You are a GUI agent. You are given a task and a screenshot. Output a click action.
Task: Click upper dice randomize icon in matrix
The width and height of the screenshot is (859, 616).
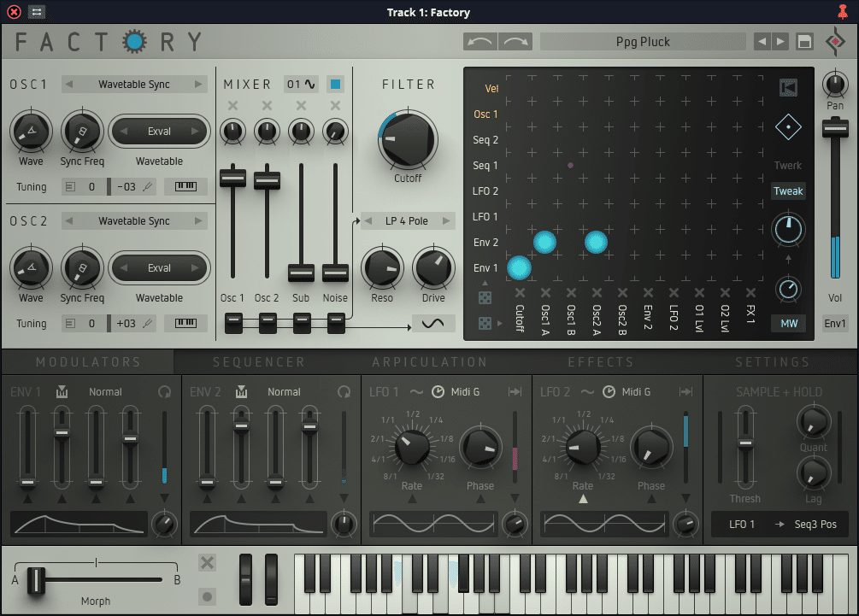coord(485,297)
